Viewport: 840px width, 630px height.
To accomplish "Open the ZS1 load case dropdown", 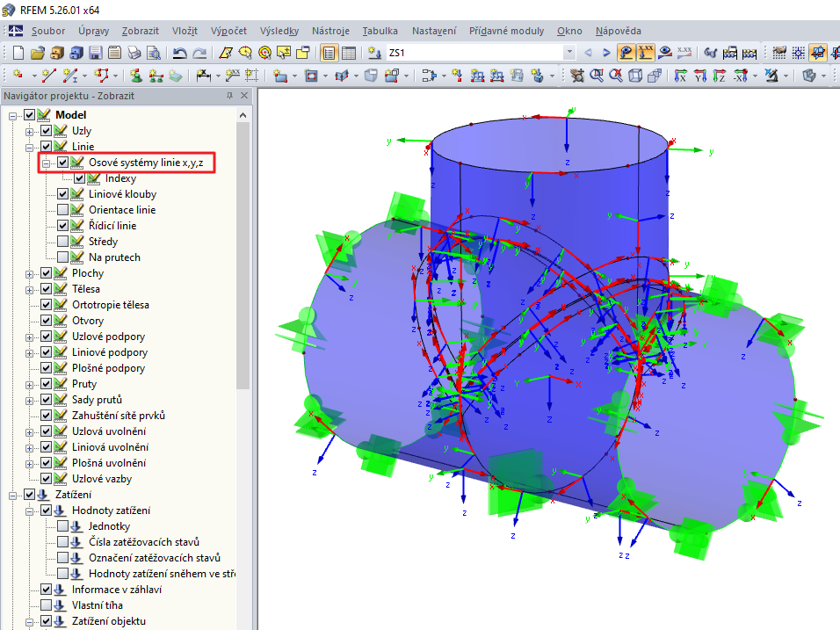I will [x=569, y=53].
